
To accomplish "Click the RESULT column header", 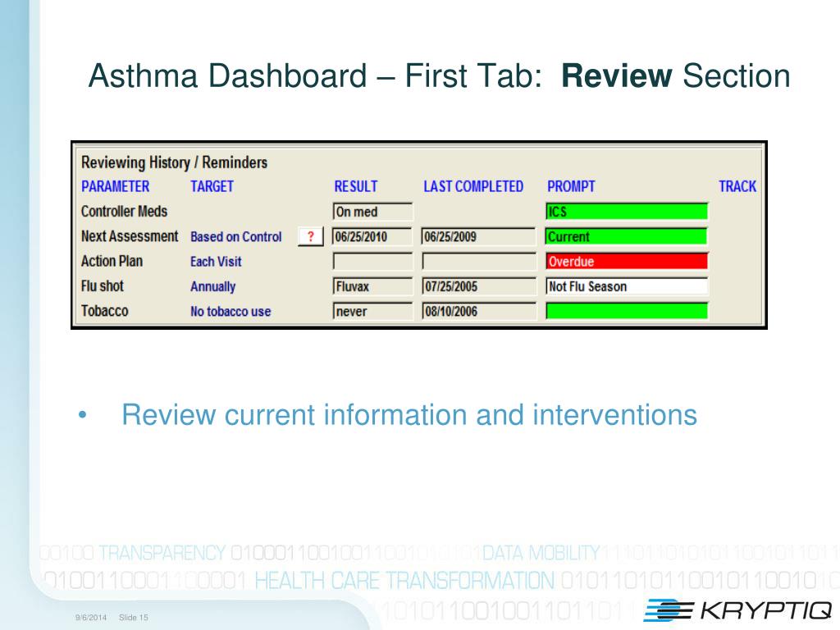I will (x=356, y=186).
